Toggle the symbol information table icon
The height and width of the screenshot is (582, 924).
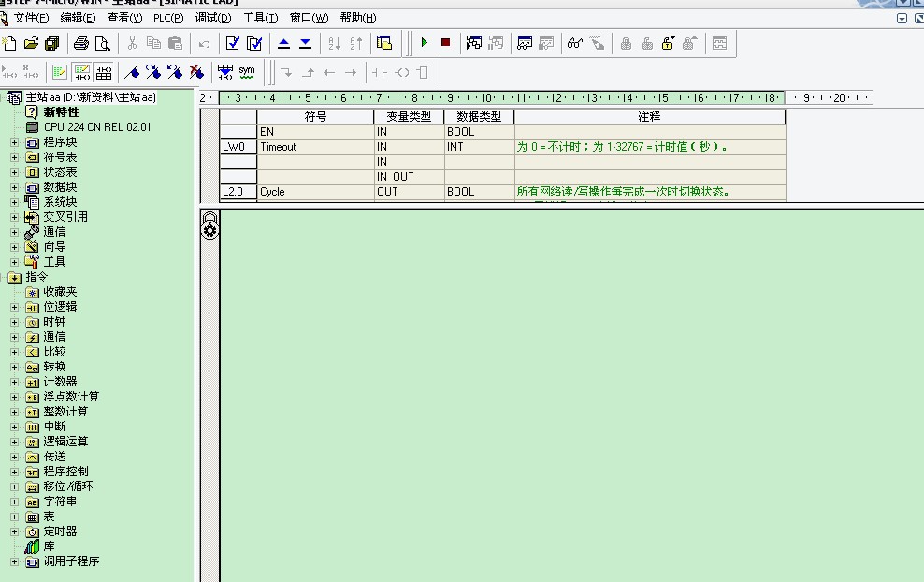[104, 72]
